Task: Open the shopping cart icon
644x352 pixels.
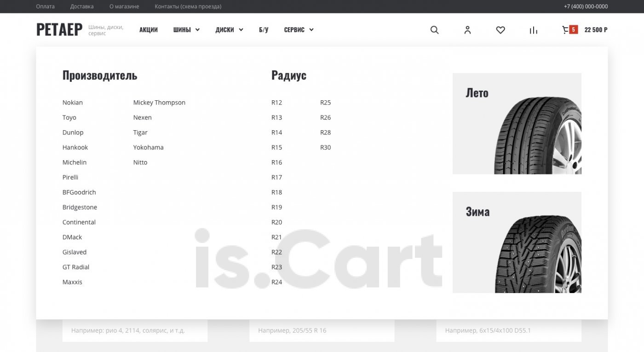Action: click(x=566, y=30)
